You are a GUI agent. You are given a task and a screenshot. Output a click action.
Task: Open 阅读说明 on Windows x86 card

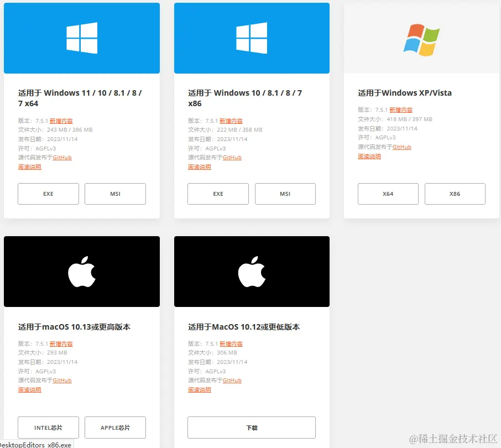click(x=200, y=167)
